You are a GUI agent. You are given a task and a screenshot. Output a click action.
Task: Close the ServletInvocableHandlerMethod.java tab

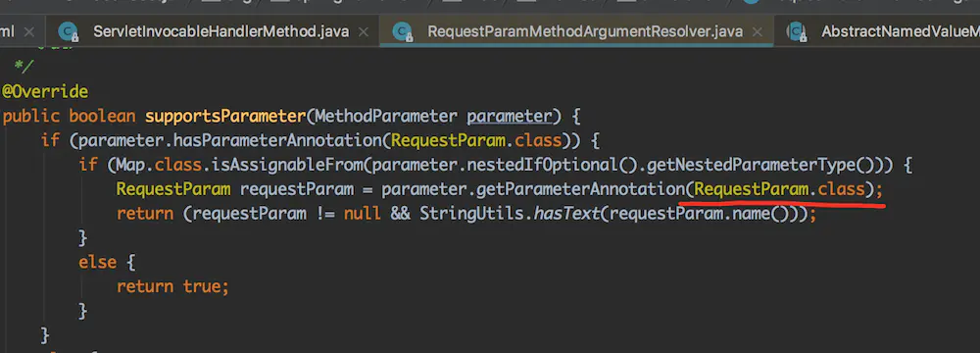[x=365, y=31]
